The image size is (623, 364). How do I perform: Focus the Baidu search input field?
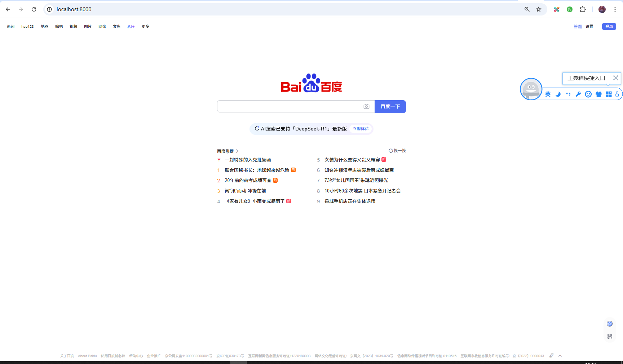(290, 106)
